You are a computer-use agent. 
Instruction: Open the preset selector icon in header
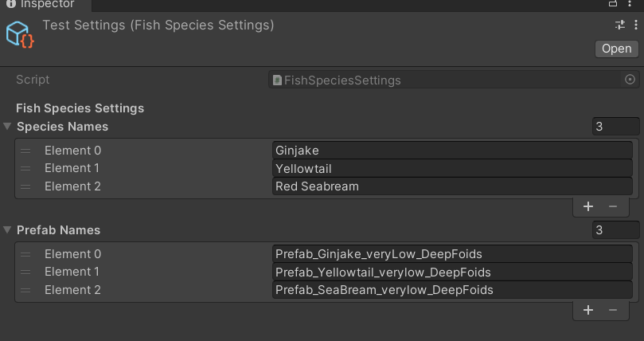[620, 25]
